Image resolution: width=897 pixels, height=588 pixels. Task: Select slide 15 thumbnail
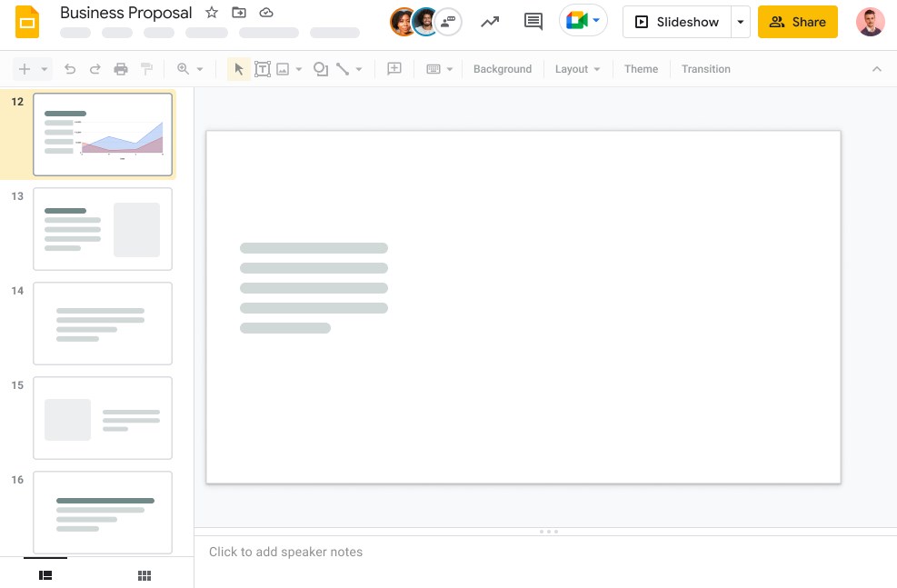103,417
